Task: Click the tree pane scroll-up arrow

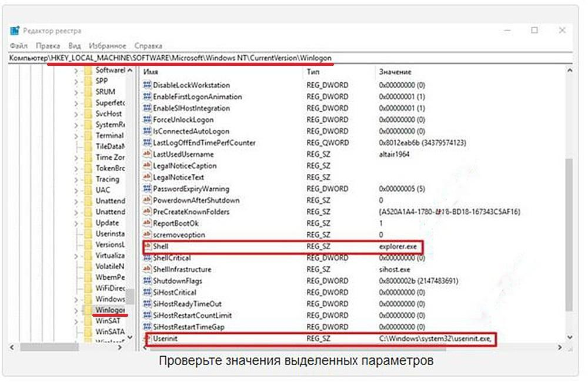Action: (x=130, y=70)
